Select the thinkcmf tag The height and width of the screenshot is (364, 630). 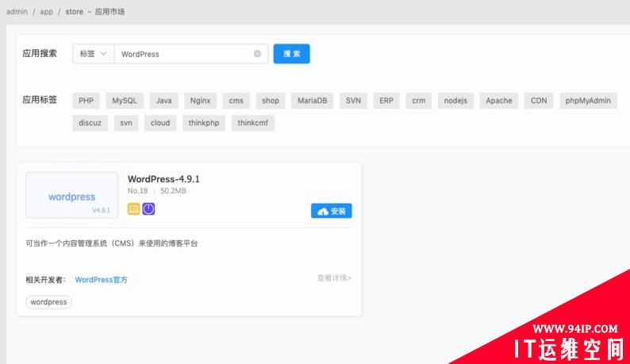pos(253,123)
